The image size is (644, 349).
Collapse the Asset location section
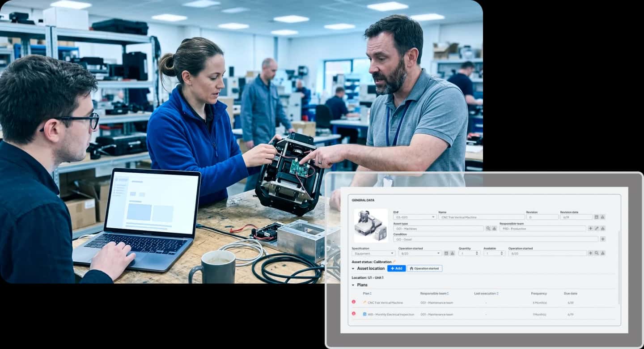coord(353,268)
